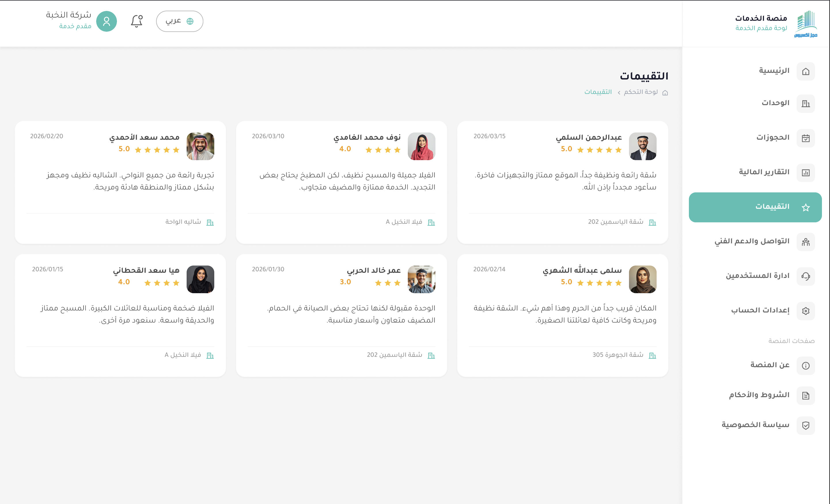830x504 pixels.
Task: Click the صفحات المنصة section label
Action: [x=791, y=341]
